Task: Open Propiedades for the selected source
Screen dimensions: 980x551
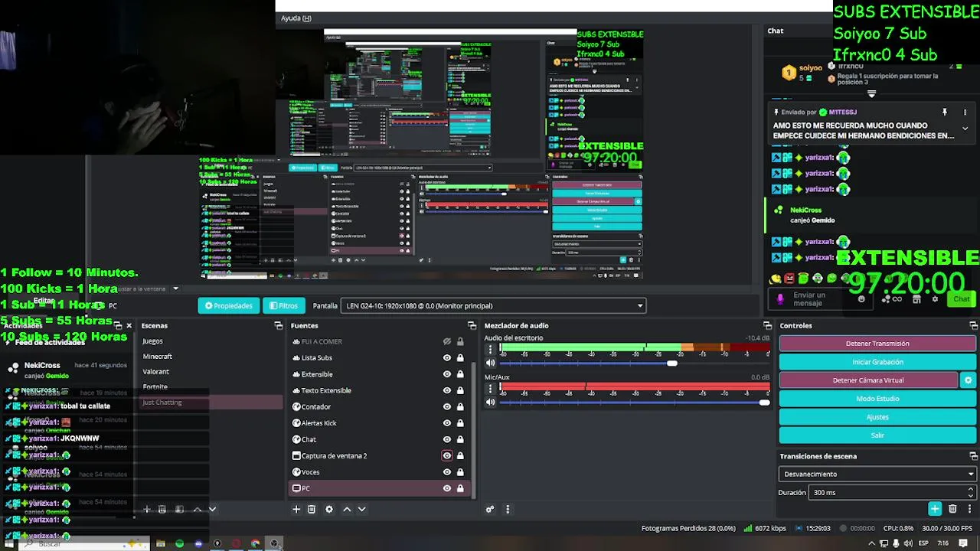Action: point(228,305)
